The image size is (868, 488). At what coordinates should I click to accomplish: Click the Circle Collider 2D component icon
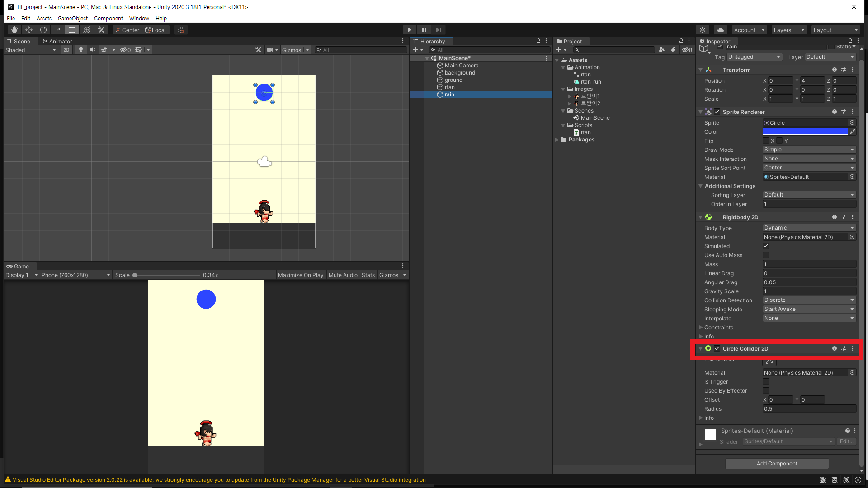(x=708, y=348)
